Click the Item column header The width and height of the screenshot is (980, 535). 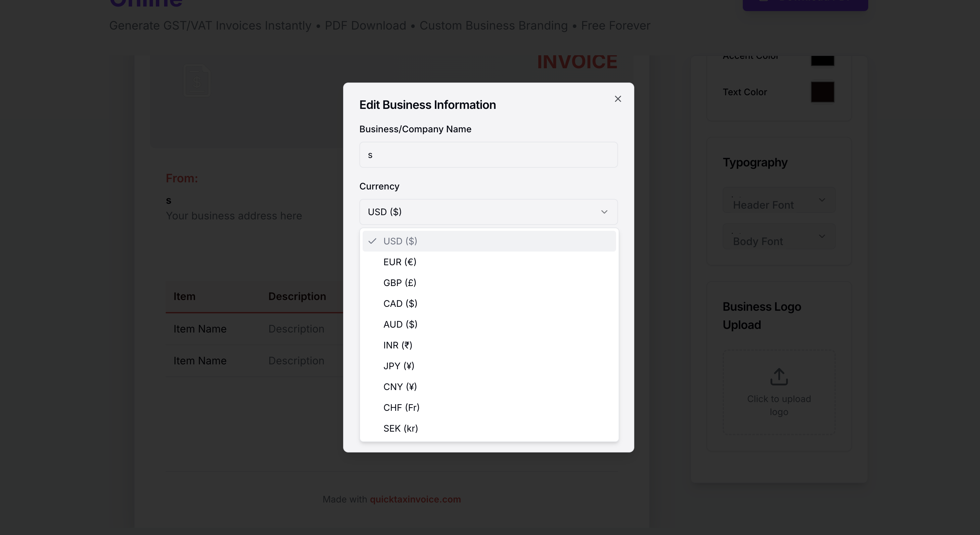click(185, 296)
